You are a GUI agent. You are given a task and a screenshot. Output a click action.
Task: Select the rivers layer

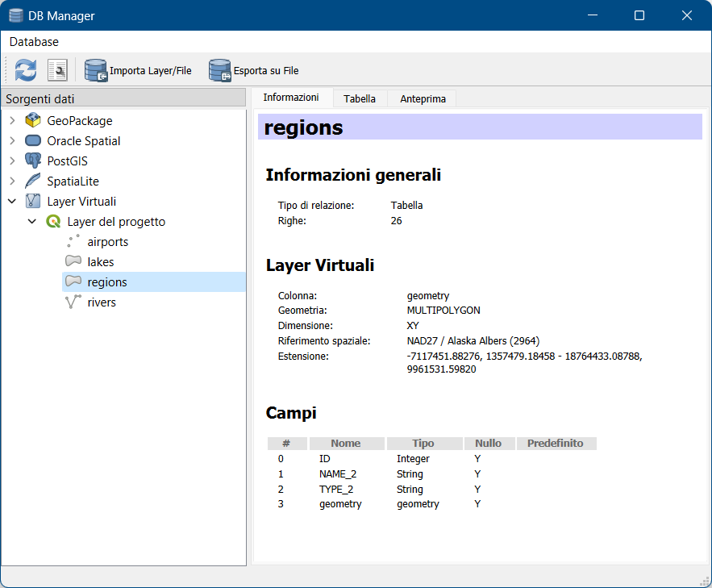(102, 302)
